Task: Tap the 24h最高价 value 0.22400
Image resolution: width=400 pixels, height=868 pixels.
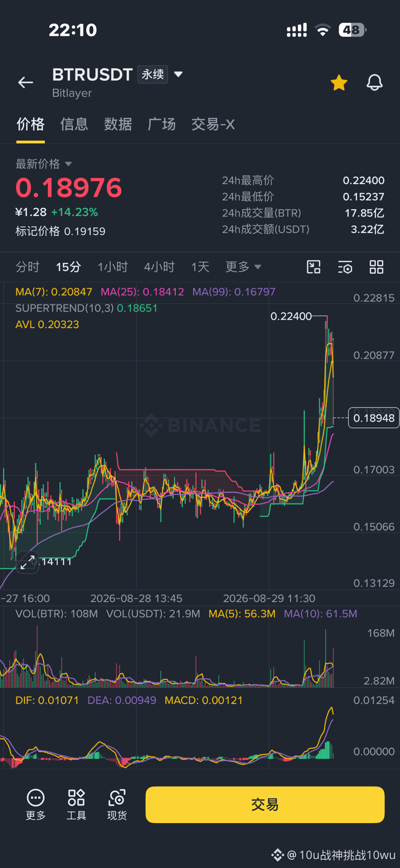Action: pyautogui.click(x=364, y=180)
